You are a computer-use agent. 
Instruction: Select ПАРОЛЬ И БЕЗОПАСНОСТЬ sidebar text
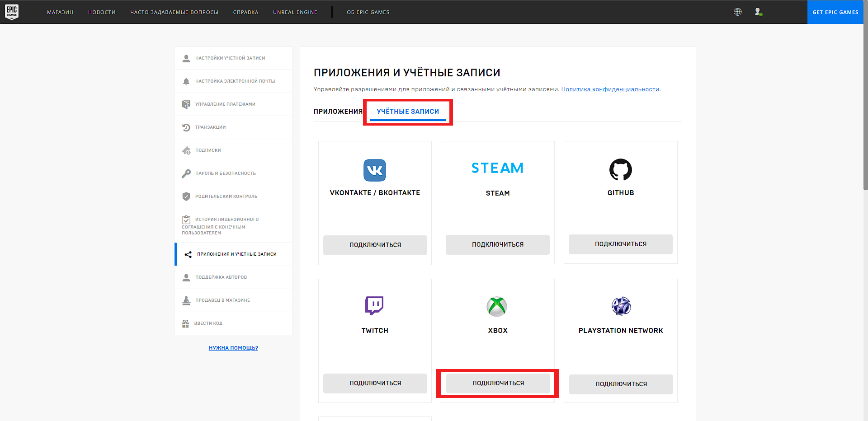click(x=226, y=173)
